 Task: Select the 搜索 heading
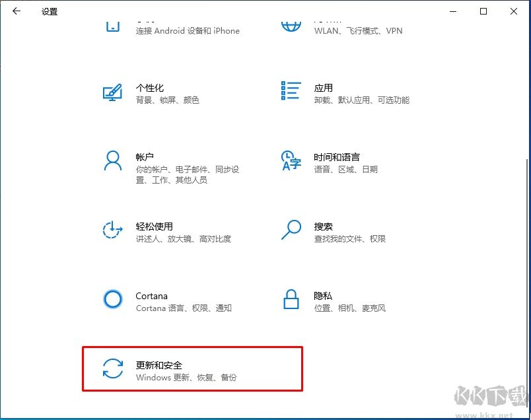pyautogui.click(x=324, y=227)
